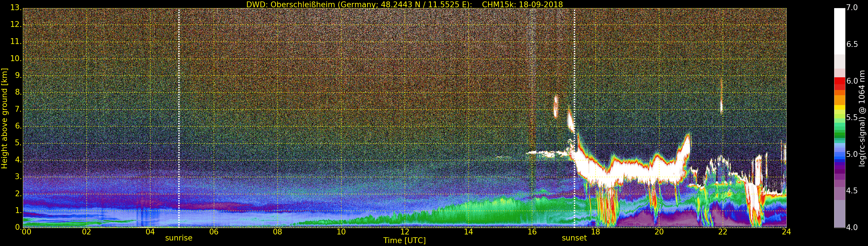Click the '4.5' colorbar tick value
This screenshot has height=246, width=868.
pos(852,191)
